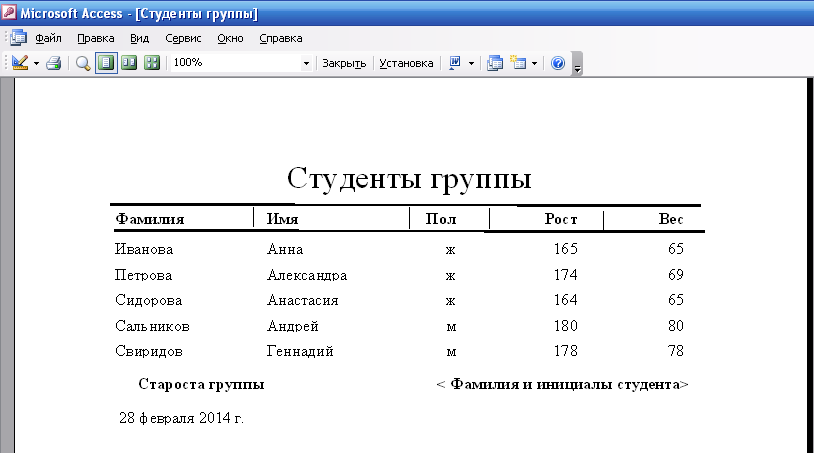Viewport: 814px width, 453px height.
Task: Click the Office Links Word icon
Action: [x=455, y=63]
